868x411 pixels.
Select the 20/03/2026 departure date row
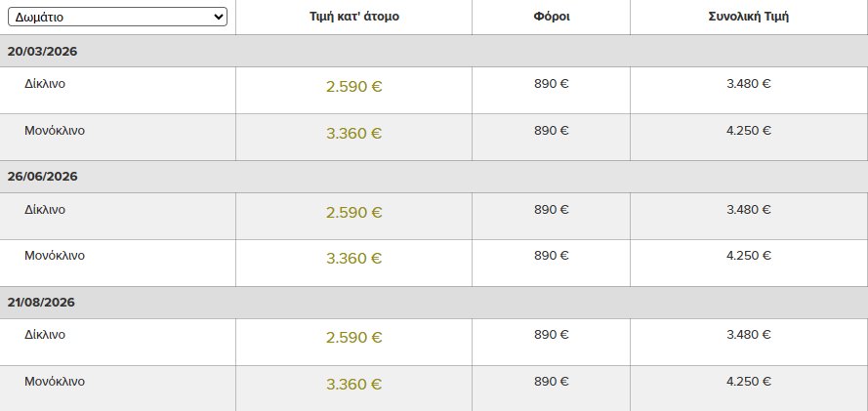42,51
